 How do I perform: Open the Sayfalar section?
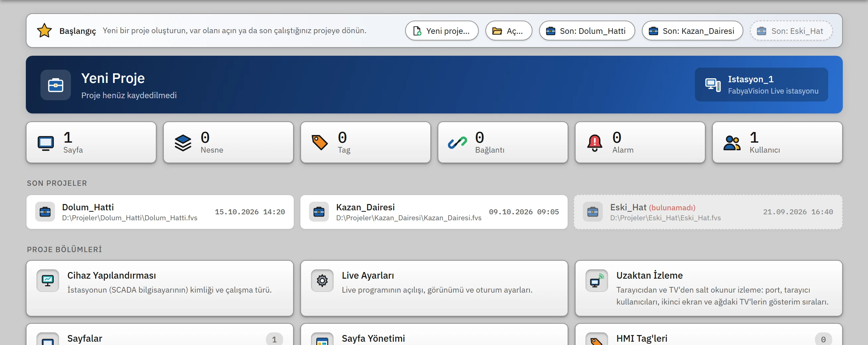[x=160, y=334]
